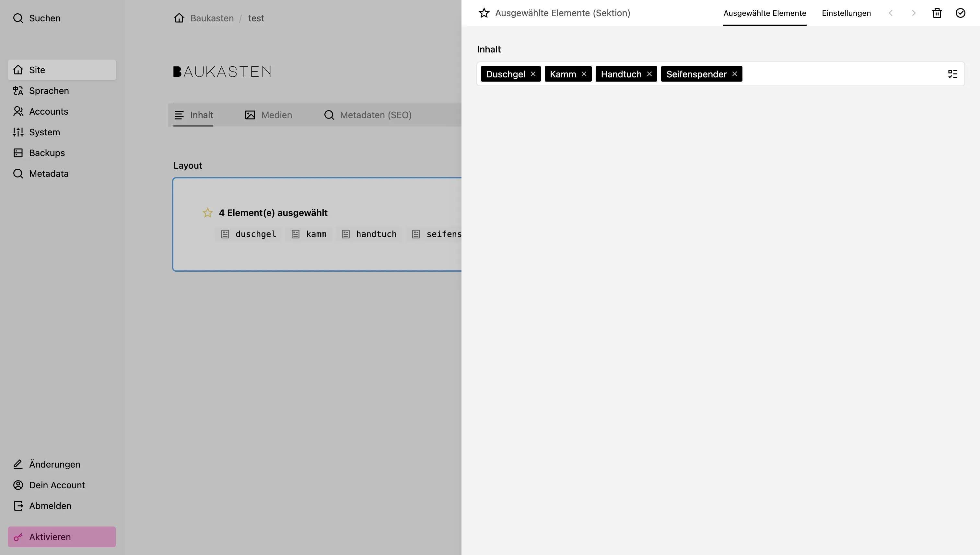Screen dimensions: 980x555
Task: Confirm changes with the checkmark icon
Action: [x=961, y=13]
